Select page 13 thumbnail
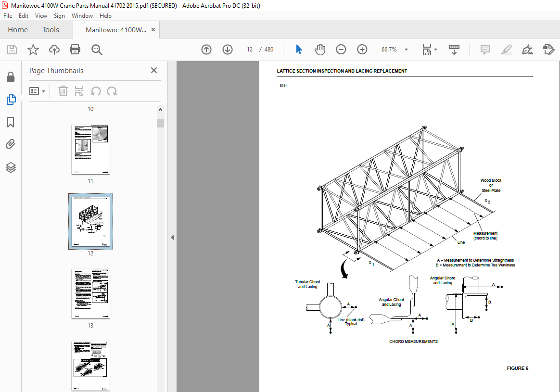The image size is (560, 392). coord(91,293)
